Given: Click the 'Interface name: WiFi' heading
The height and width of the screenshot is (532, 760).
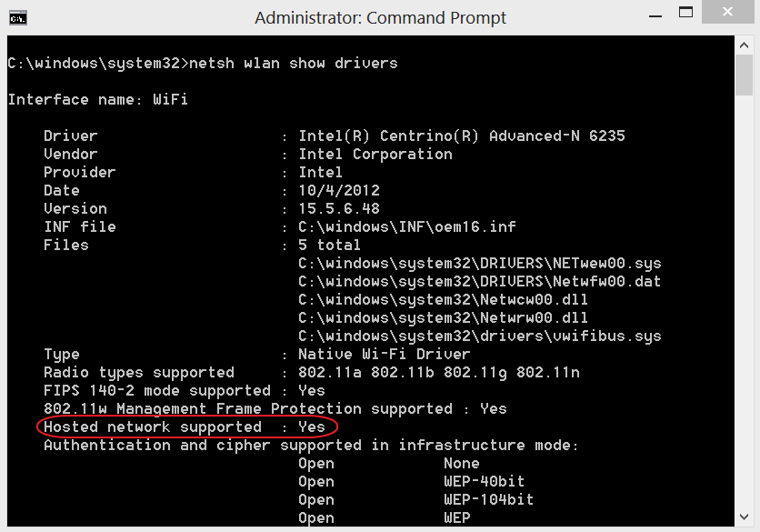Looking at the screenshot, I should click(x=97, y=99).
